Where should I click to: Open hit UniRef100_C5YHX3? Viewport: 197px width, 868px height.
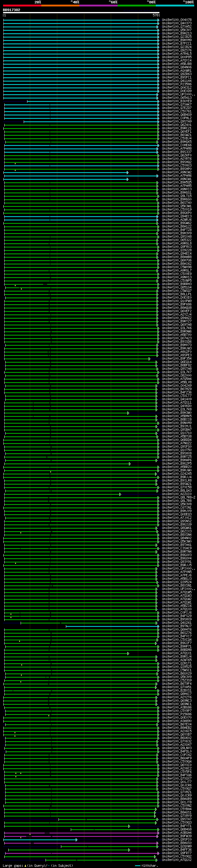[177, 165]
